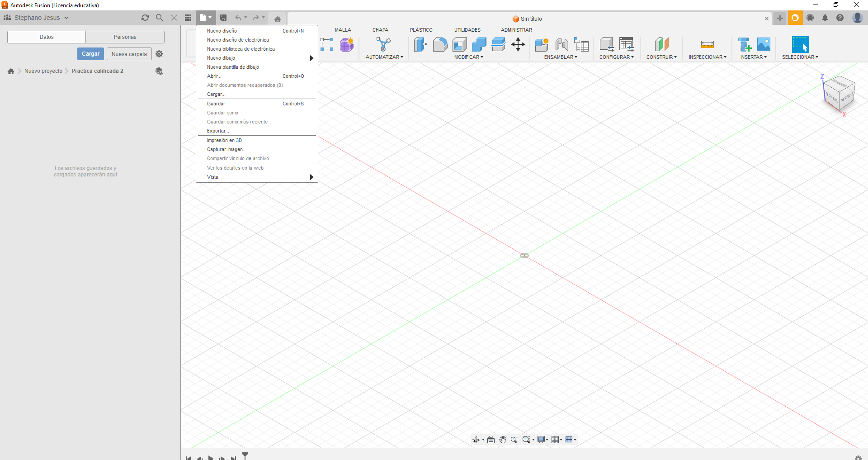Image resolution: width=868 pixels, height=460 pixels.
Task: Select the Fillet tool
Action: click(440, 44)
